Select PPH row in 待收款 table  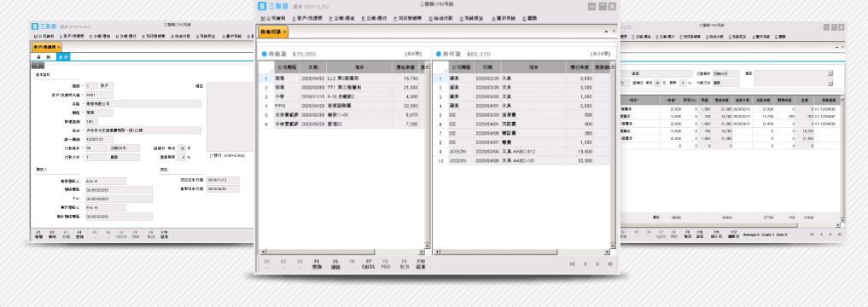[341, 106]
